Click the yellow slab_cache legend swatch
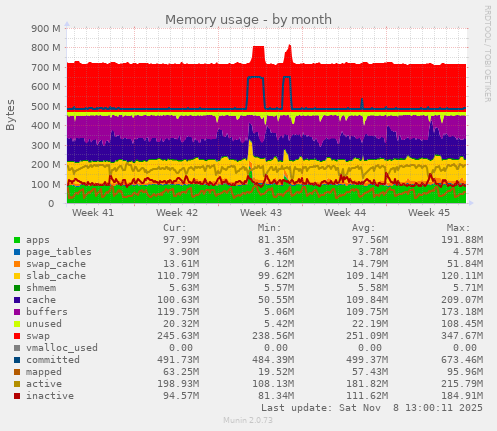Screen dimensions: 497x431 [17, 276]
